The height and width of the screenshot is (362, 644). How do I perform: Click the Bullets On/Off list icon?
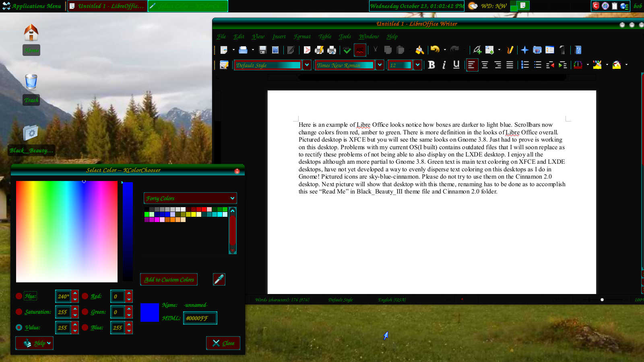(537, 65)
